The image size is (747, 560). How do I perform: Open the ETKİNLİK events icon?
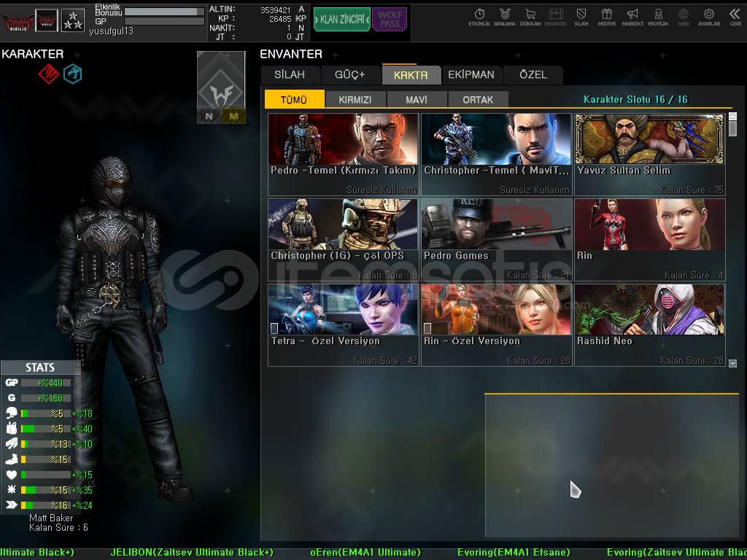(x=479, y=17)
